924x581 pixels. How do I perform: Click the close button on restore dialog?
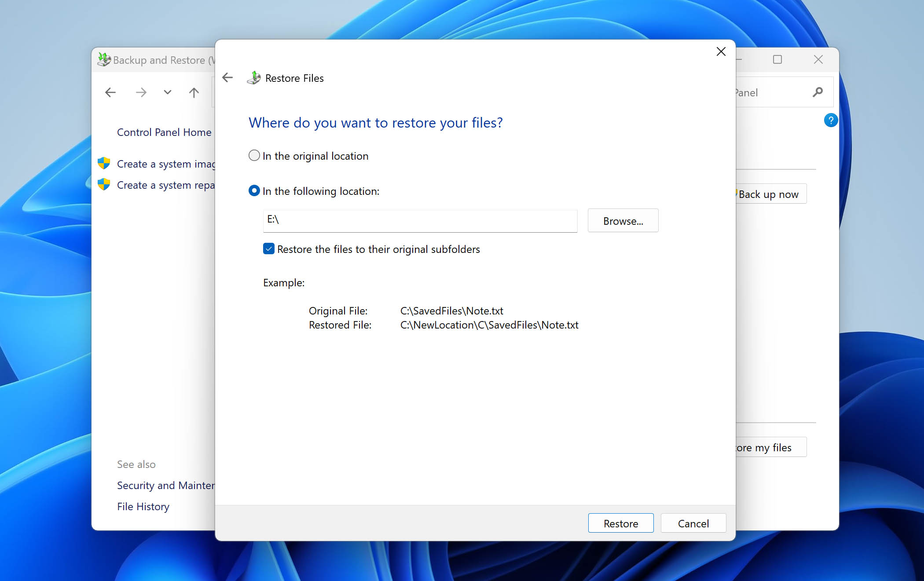click(722, 52)
